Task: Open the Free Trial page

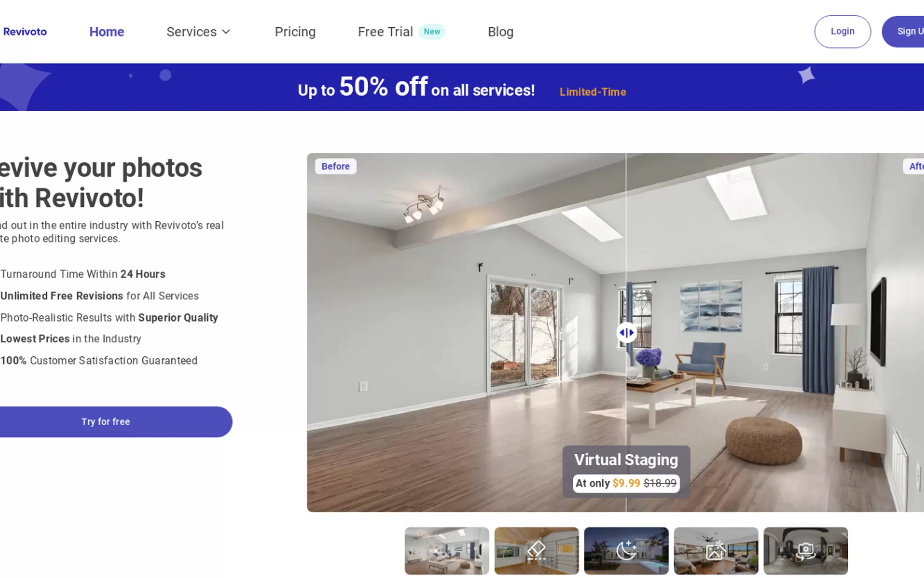Action: pyautogui.click(x=385, y=32)
